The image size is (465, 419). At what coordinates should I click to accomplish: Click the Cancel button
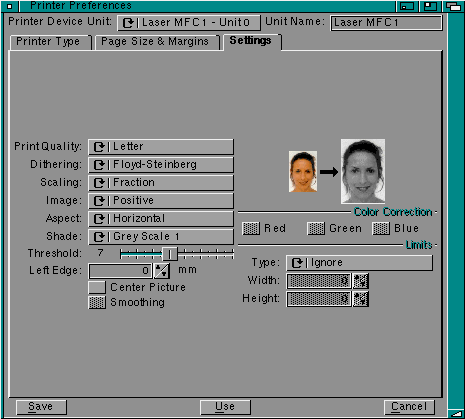click(x=409, y=407)
